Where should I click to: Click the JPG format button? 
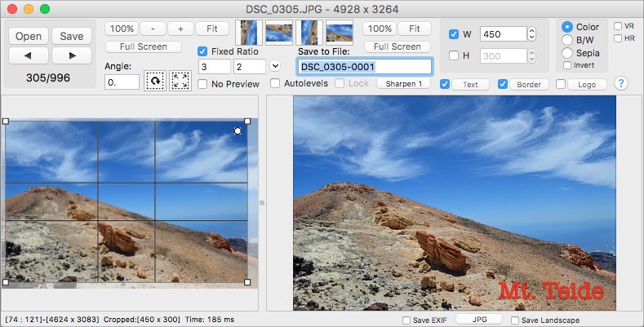[479, 319]
